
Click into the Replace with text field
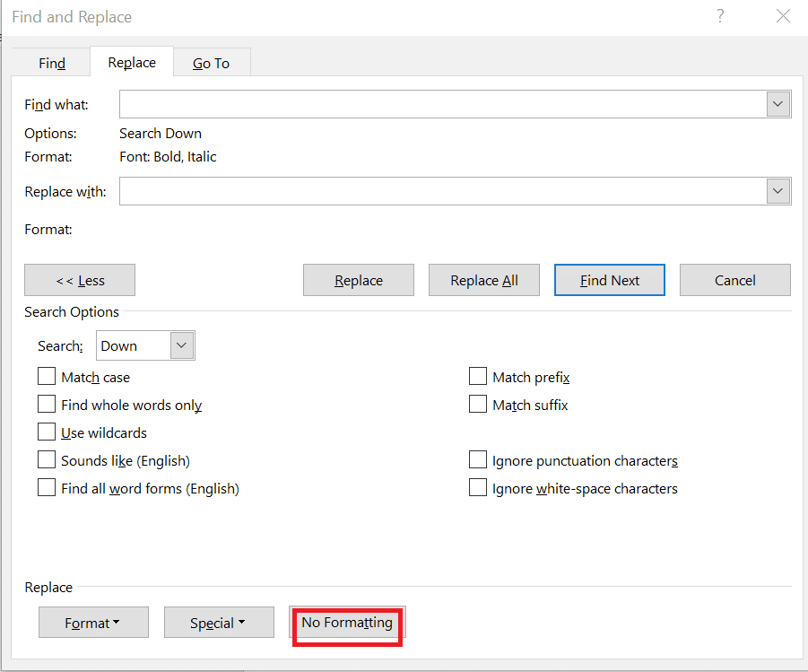click(443, 191)
